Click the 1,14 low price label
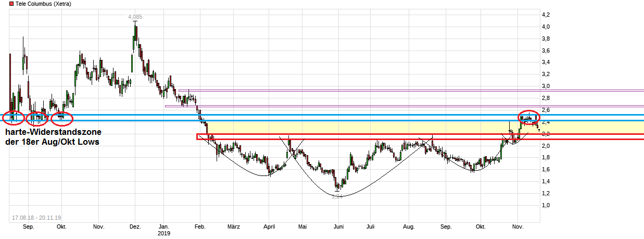This screenshot has width=644, height=239. [x=337, y=196]
